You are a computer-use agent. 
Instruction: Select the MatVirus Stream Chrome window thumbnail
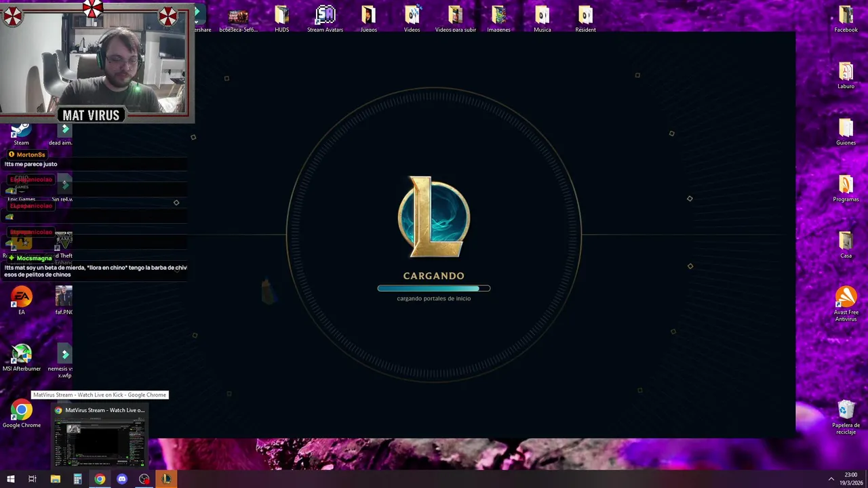[100, 443]
